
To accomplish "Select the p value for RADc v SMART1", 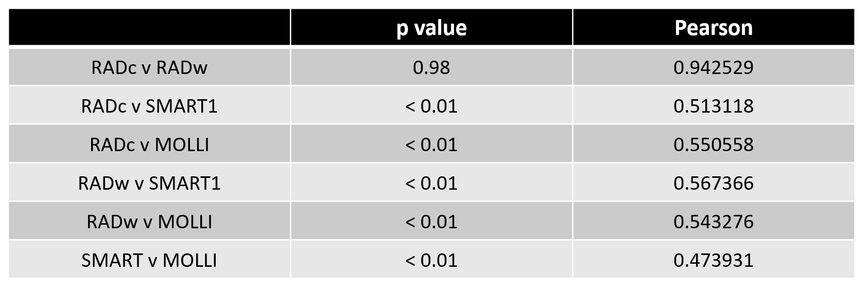I will tap(431, 106).
